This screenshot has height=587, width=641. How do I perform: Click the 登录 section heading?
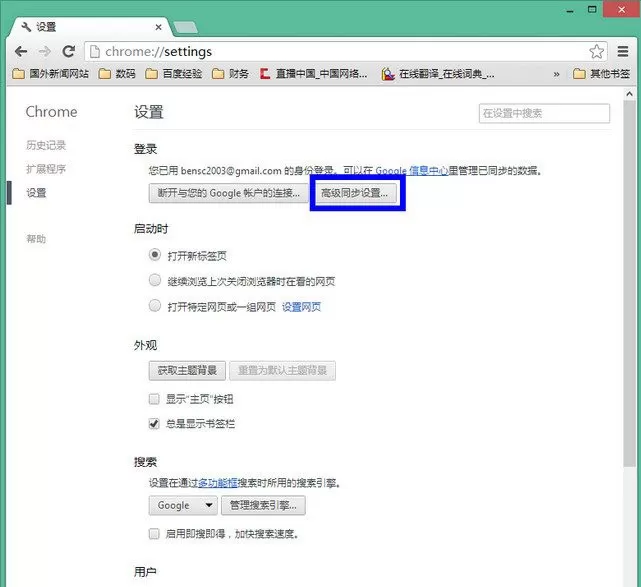coord(146,149)
